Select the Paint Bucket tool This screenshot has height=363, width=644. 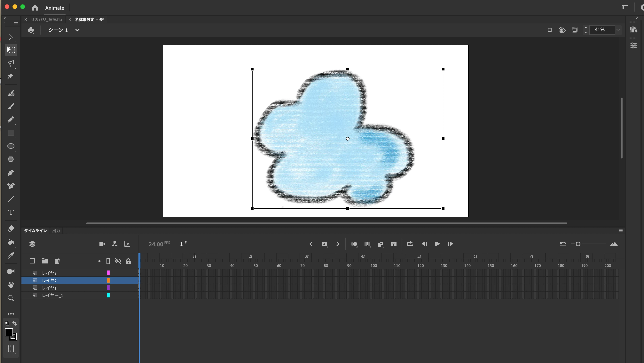[x=11, y=242]
